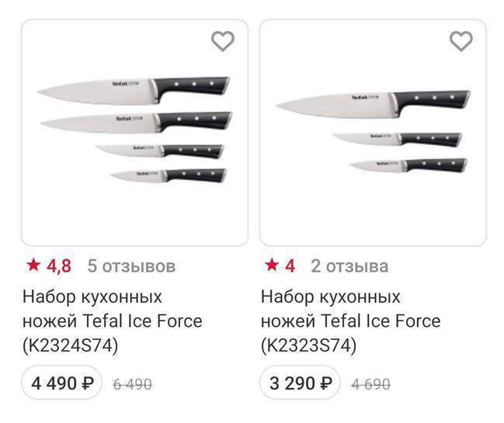This screenshot has width=504, height=423.
Task: Favorite the K2323S74 knife set with heart
Action: click(461, 41)
